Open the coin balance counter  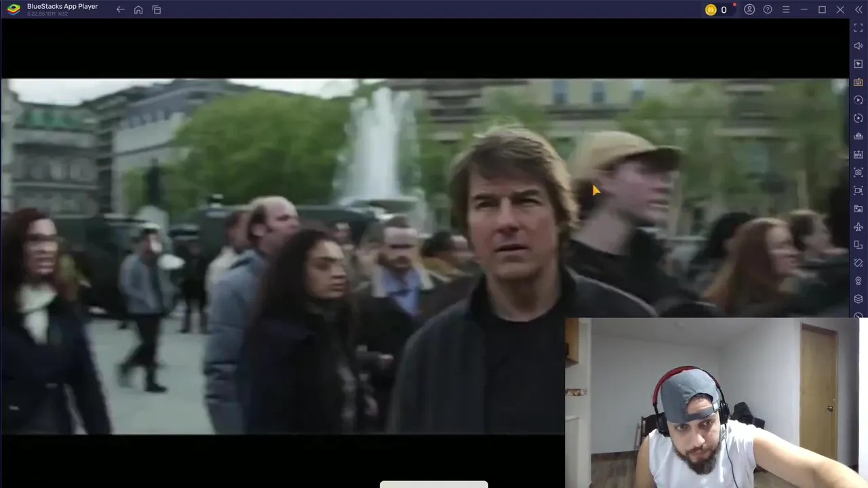[717, 9]
